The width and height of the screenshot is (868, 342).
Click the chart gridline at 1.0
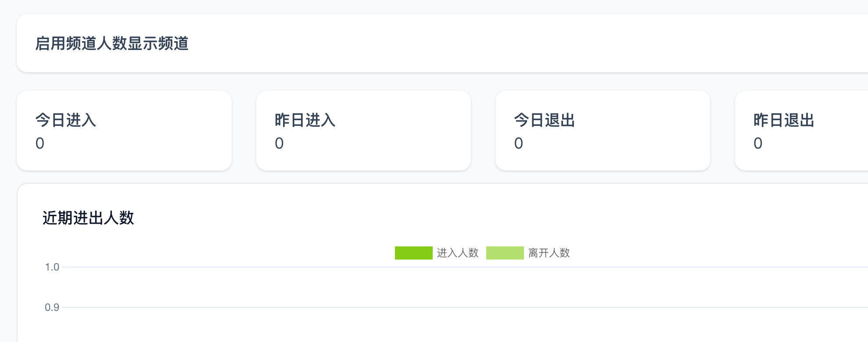[263, 267]
